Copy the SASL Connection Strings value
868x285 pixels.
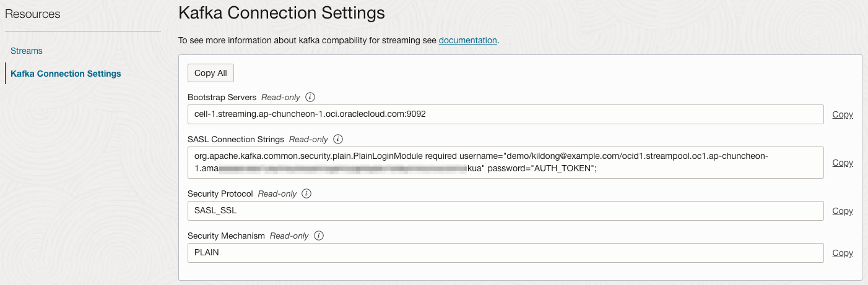(842, 163)
